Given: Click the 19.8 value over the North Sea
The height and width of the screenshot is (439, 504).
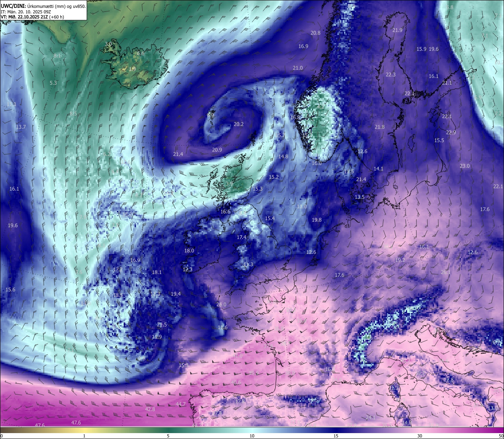Looking at the screenshot, I should click(317, 220).
